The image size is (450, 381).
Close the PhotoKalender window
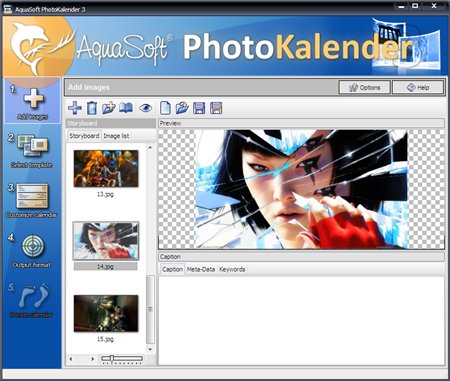434,6
